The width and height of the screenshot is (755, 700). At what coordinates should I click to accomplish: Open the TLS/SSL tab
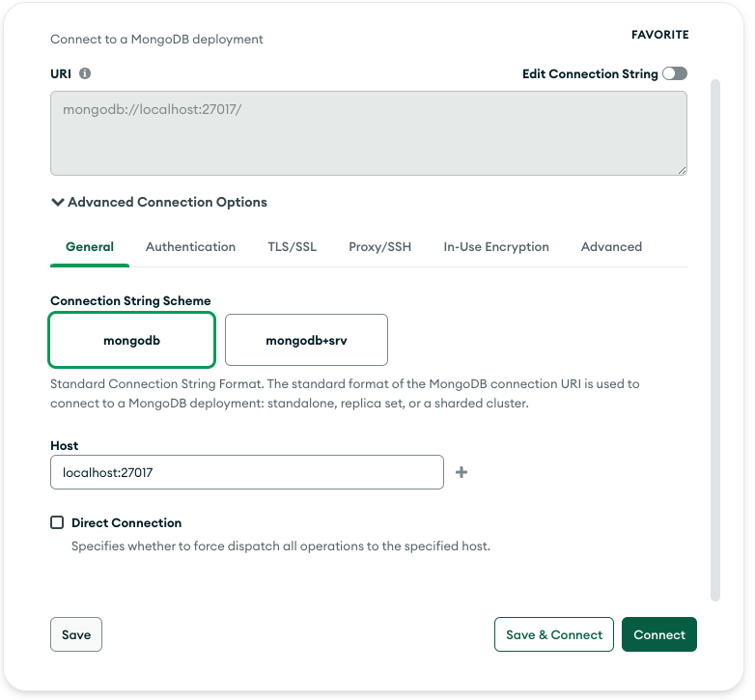pos(293,247)
